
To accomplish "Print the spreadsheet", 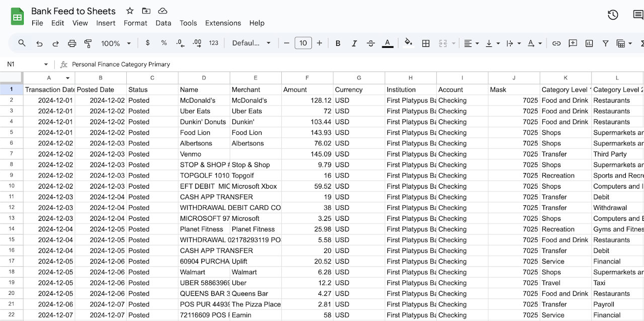I will click(72, 43).
